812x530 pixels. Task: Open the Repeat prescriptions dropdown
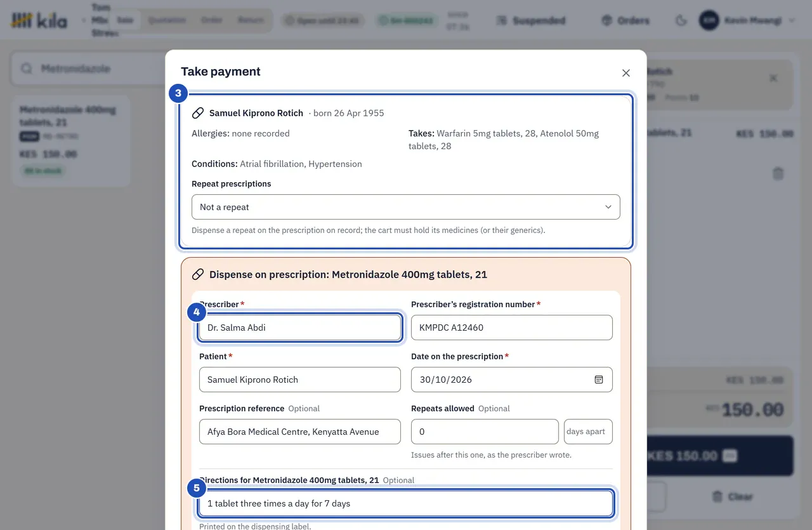[x=406, y=207]
